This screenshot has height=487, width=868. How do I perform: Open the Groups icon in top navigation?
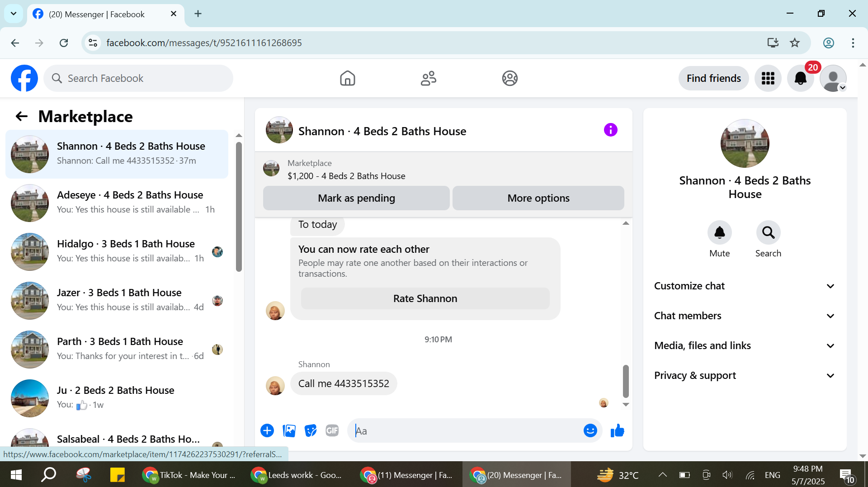(x=509, y=78)
